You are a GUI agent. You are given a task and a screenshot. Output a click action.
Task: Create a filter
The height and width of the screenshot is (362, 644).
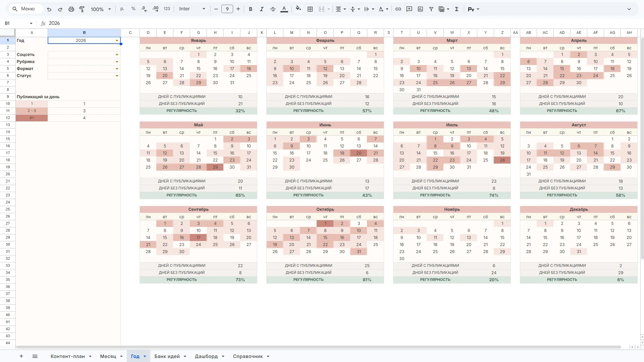pos(431,9)
